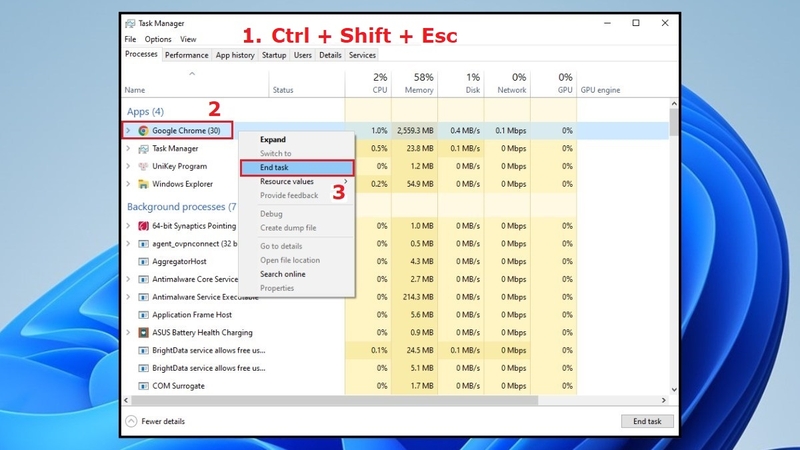Image resolution: width=800 pixels, height=450 pixels.
Task: Choose End task in context menu
Action: (x=297, y=167)
